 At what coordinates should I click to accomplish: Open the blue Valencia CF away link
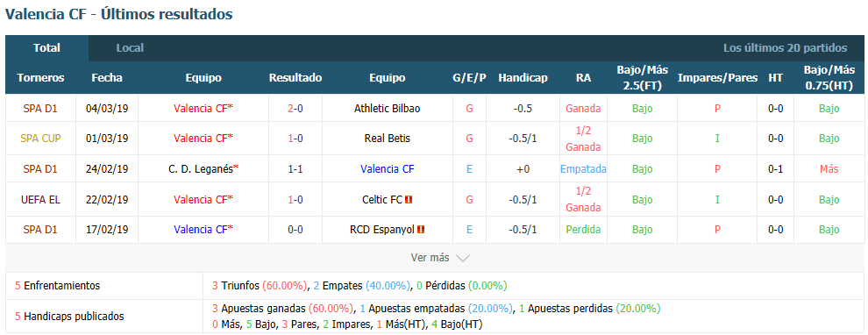pyautogui.click(x=387, y=169)
